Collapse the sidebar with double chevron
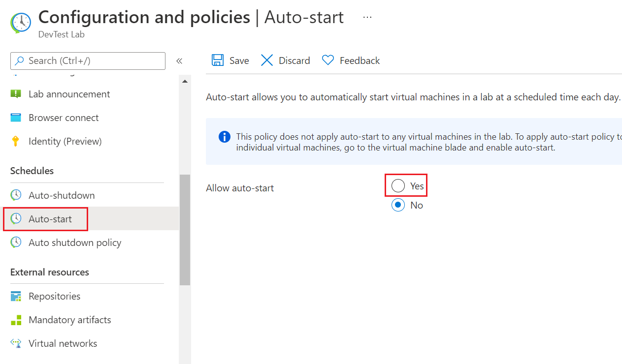Screen dimensions: 622x364 coord(179,61)
